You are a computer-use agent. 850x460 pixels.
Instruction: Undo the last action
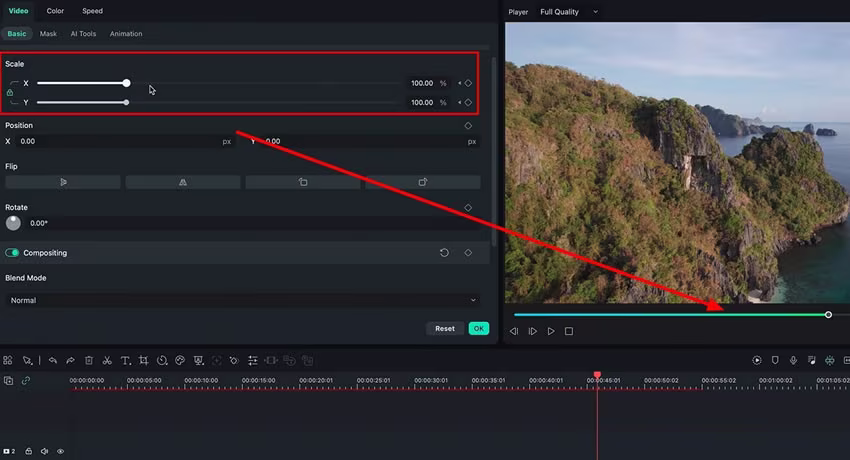(53, 360)
